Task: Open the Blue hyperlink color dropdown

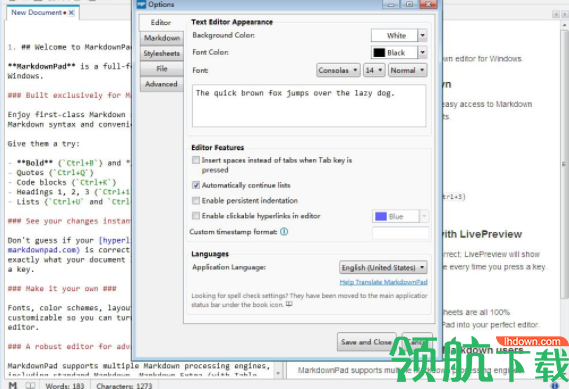Action: pos(401,217)
